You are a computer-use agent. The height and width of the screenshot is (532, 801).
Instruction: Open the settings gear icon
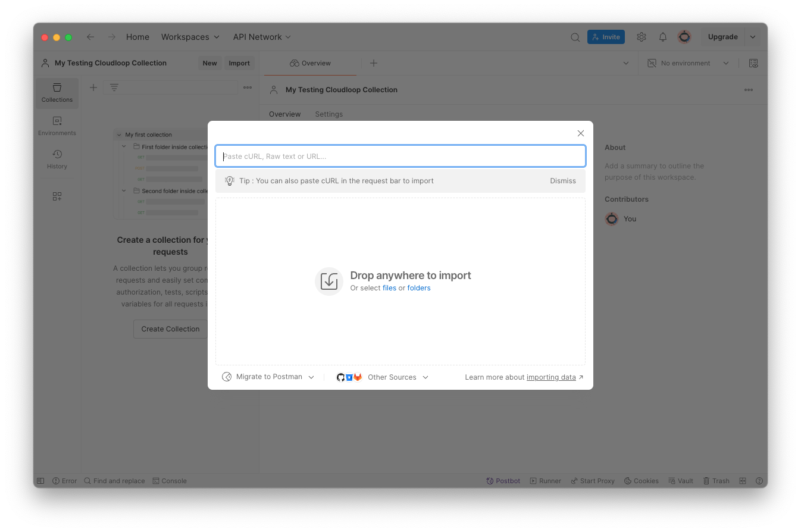[642, 37]
